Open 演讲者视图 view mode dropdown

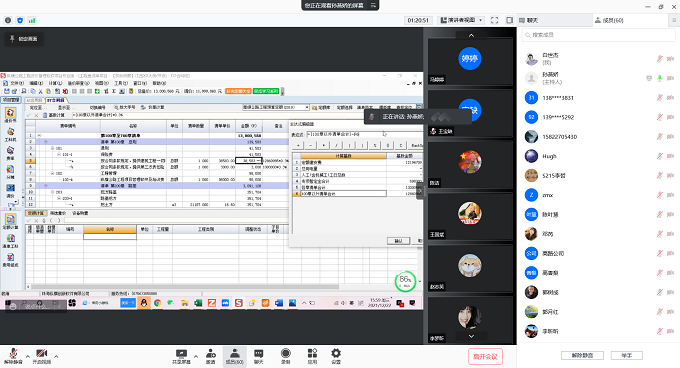pyautogui.click(x=462, y=20)
